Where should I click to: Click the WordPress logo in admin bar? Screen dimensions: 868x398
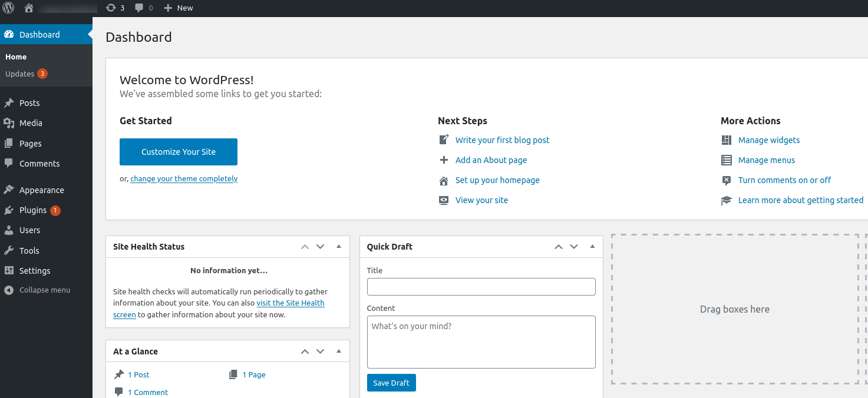coord(8,8)
